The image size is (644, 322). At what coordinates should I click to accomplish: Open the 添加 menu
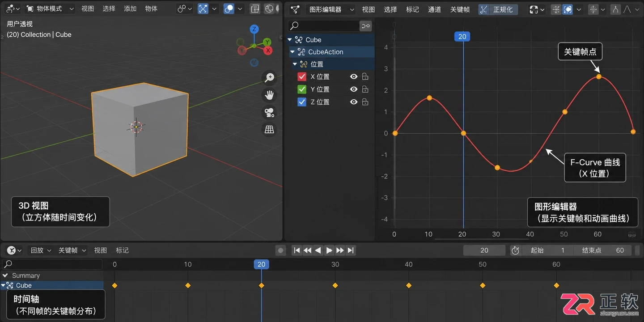(130, 8)
